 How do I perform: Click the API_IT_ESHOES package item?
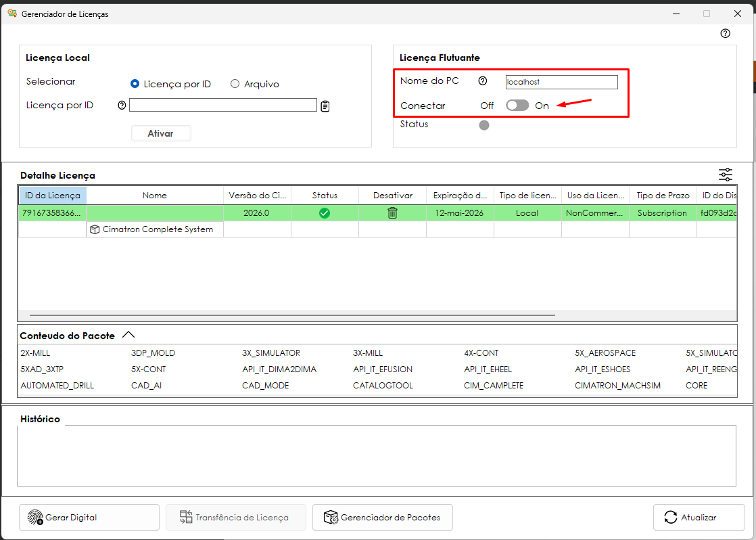603,369
